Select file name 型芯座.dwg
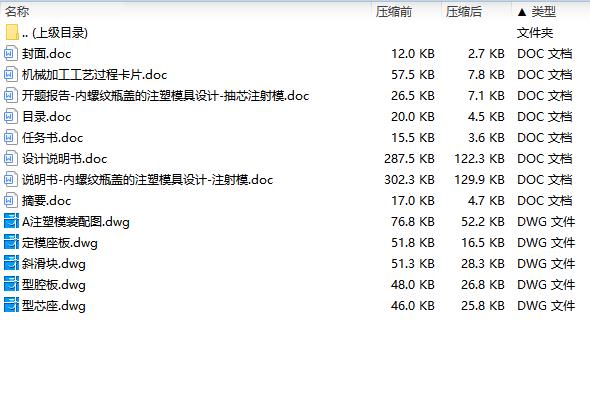Screen dimensions: 590x408 tap(53, 306)
